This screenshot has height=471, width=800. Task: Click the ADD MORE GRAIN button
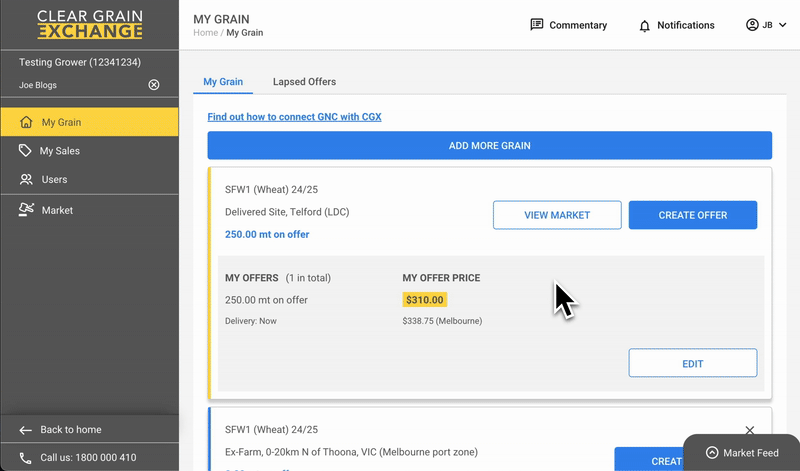coord(489,145)
